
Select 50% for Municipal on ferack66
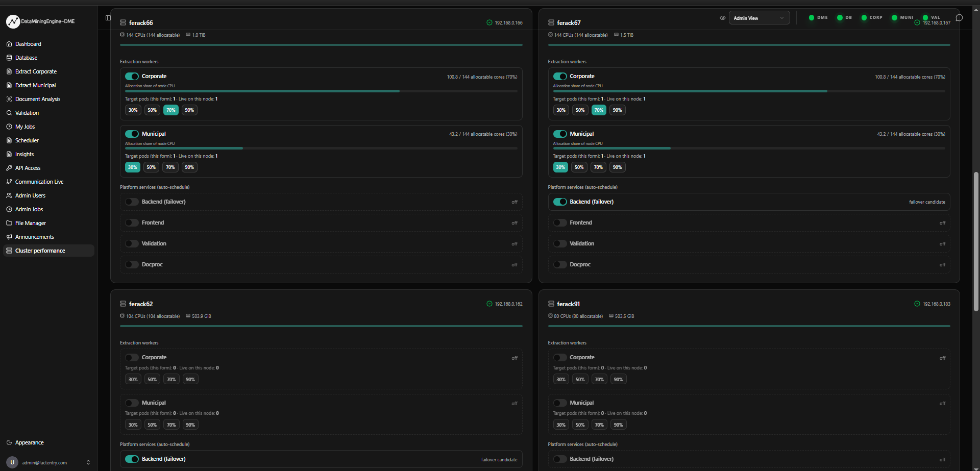(x=151, y=167)
